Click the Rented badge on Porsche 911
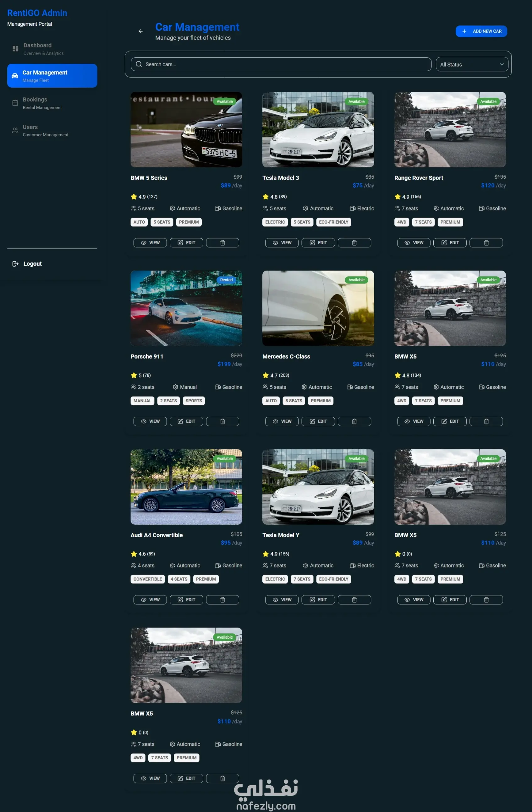The height and width of the screenshot is (812, 532). (x=226, y=280)
